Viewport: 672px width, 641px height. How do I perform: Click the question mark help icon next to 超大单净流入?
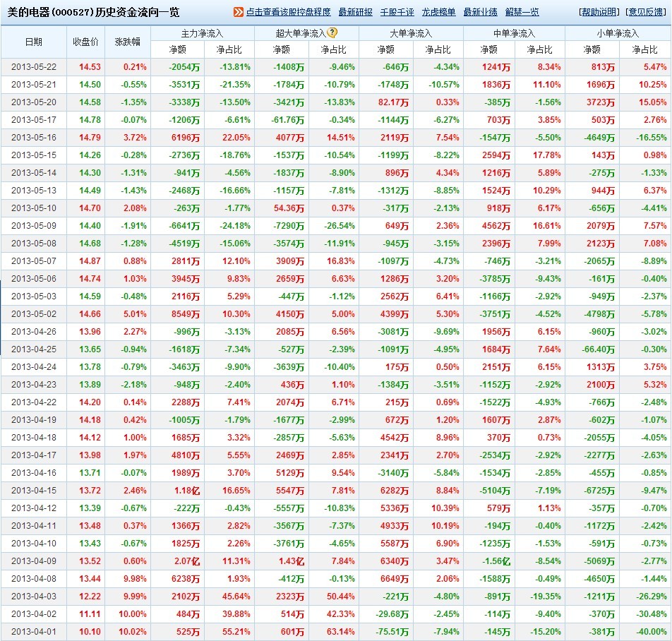332,32
